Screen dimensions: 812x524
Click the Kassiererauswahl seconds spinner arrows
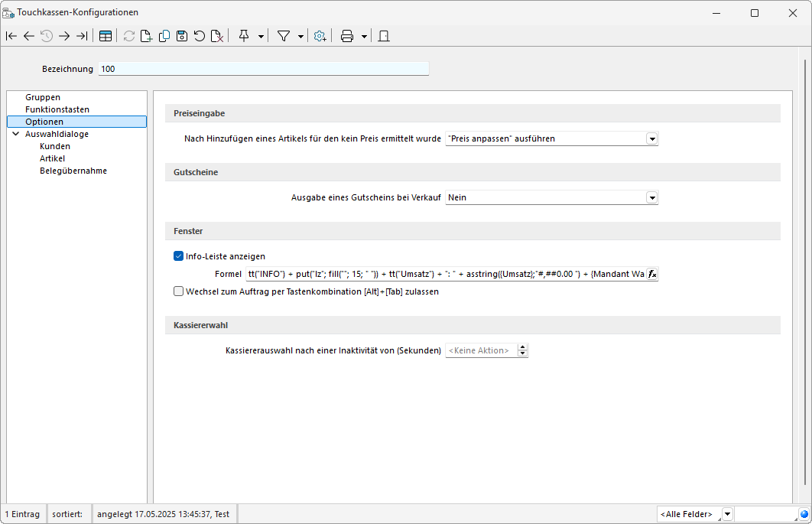click(523, 350)
